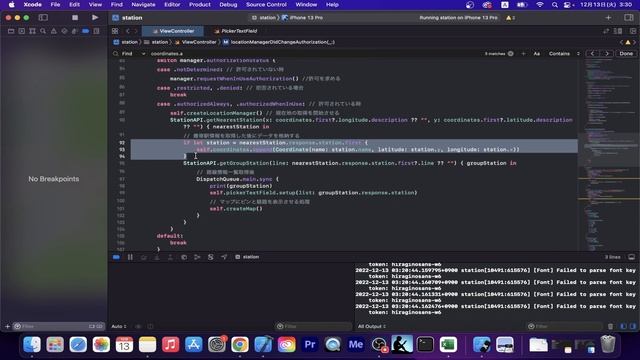Viewport: 640px width, 360px height.
Task: Add a find option with plus
Action: tap(523, 53)
